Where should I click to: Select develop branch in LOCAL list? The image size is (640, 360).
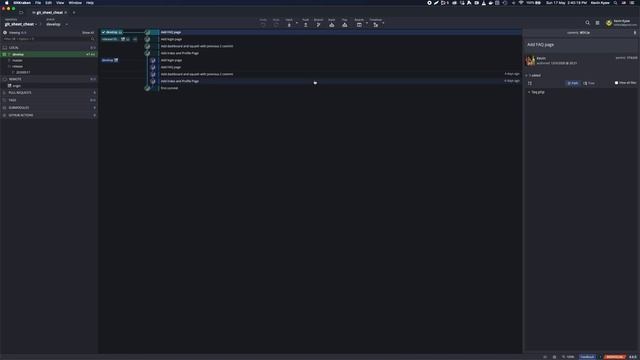[49, 54]
